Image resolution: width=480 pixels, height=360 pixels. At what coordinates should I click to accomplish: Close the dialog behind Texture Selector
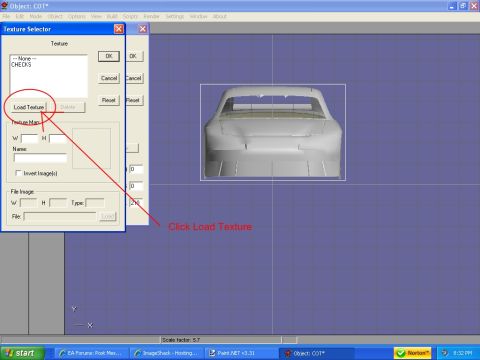tap(143, 29)
